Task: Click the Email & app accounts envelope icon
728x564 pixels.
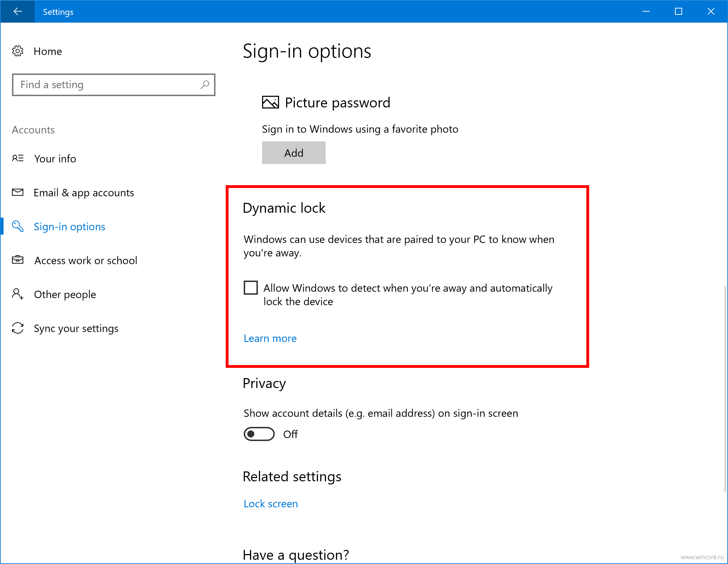Action: (x=18, y=192)
